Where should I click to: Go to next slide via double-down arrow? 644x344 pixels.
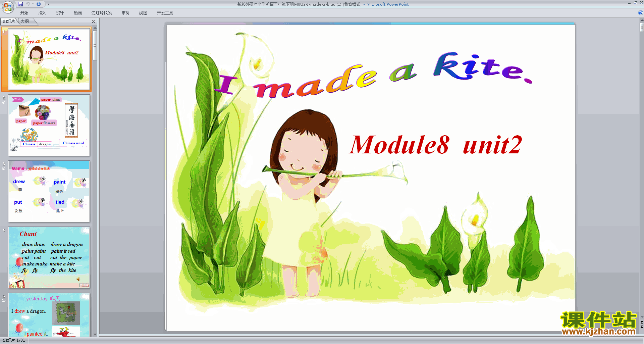[642, 327]
